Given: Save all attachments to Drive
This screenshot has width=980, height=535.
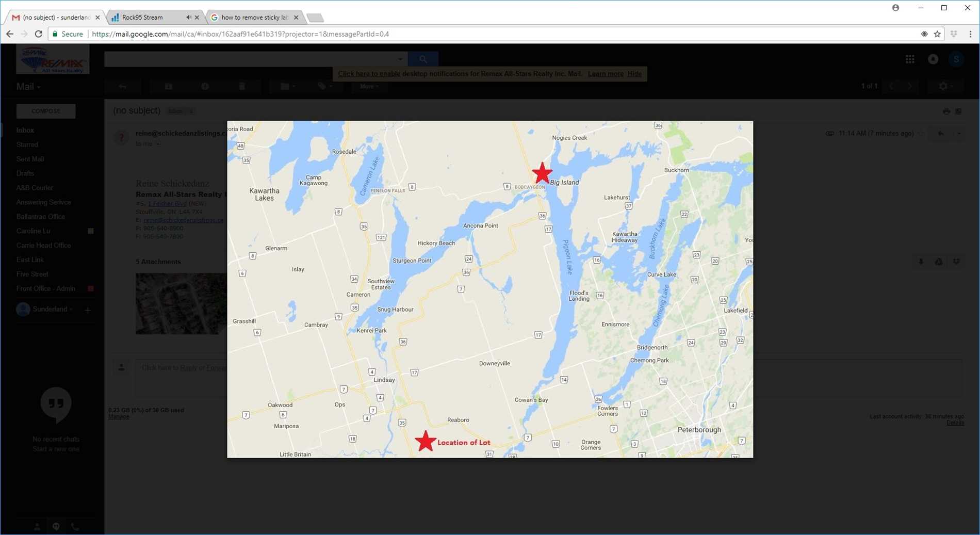Looking at the screenshot, I should click(x=939, y=262).
